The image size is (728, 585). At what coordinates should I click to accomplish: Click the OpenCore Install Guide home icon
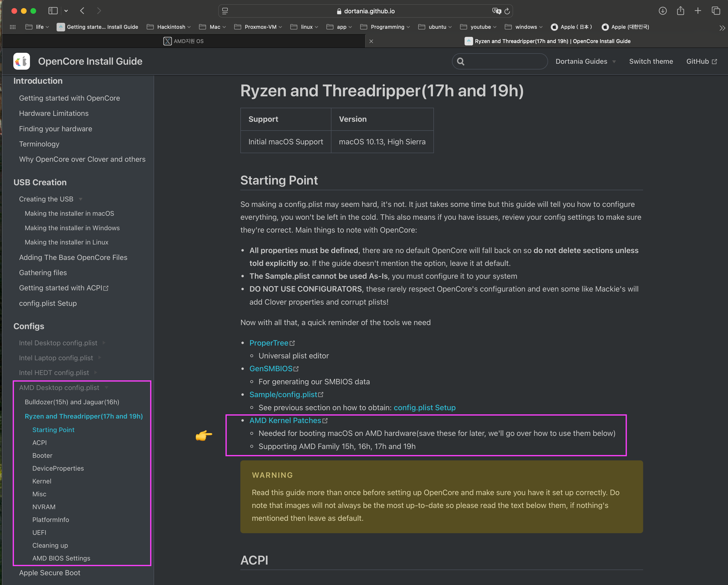click(x=21, y=62)
